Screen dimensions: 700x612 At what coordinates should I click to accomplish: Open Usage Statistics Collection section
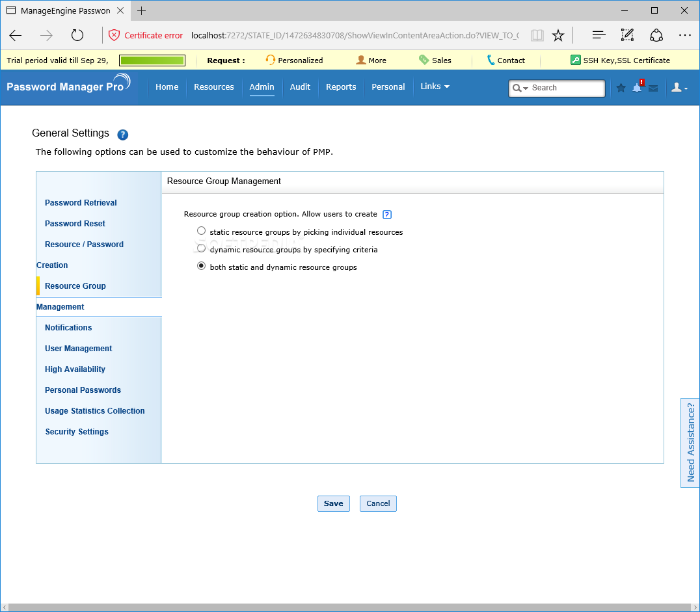(94, 411)
